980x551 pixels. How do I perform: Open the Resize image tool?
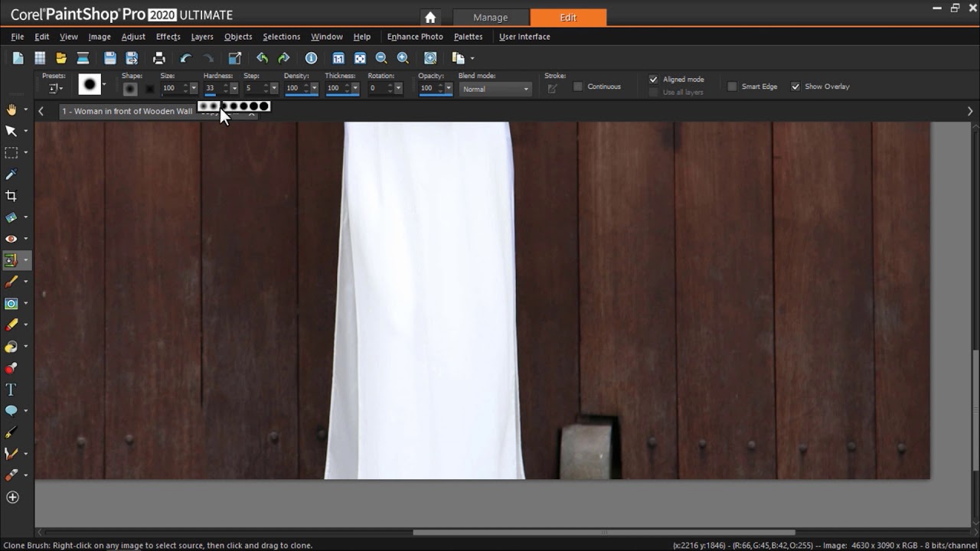(x=235, y=58)
